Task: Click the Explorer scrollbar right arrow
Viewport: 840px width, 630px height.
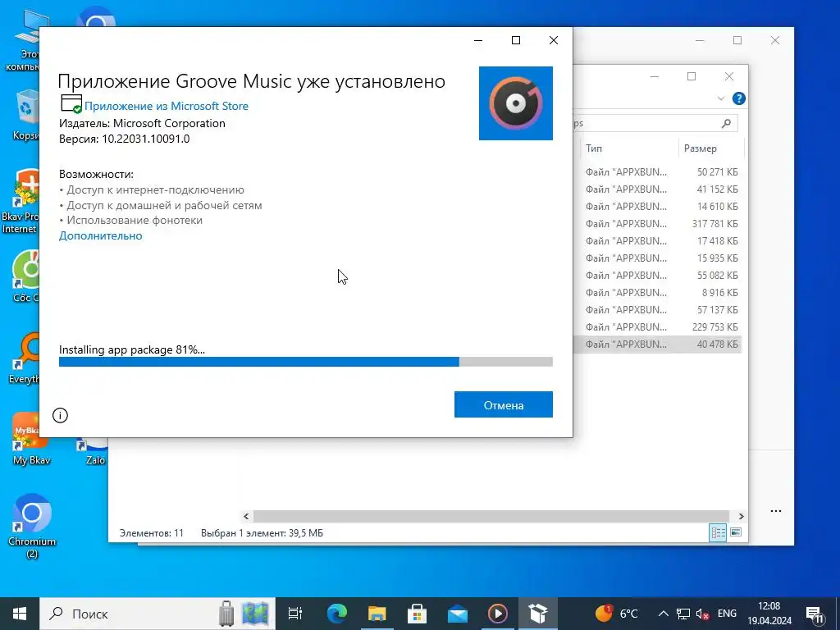Action: coord(741,517)
